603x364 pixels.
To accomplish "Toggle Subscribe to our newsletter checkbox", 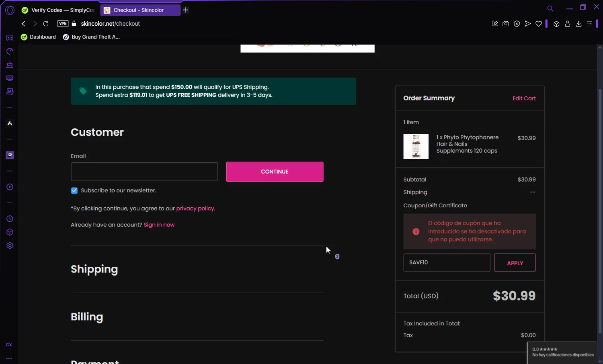I will point(74,191).
